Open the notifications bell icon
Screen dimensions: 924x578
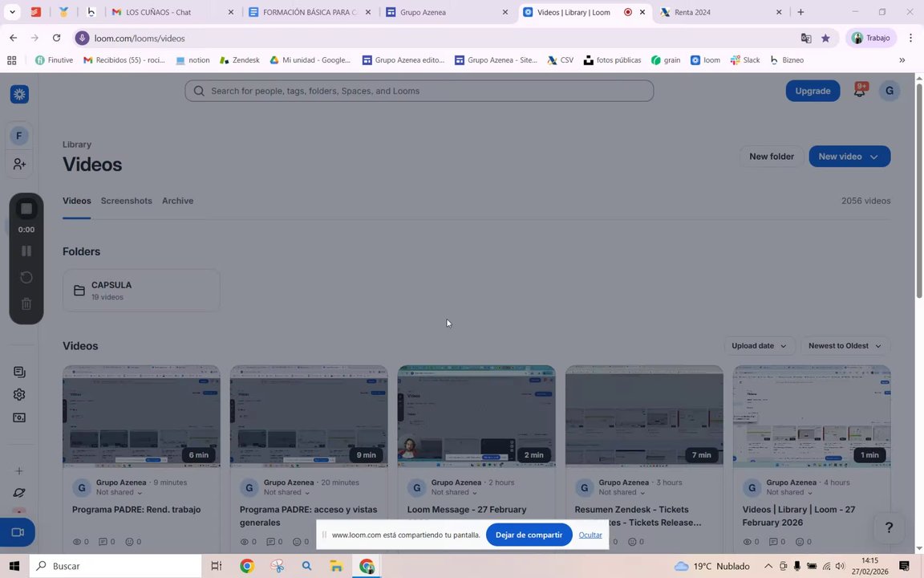coord(860,91)
